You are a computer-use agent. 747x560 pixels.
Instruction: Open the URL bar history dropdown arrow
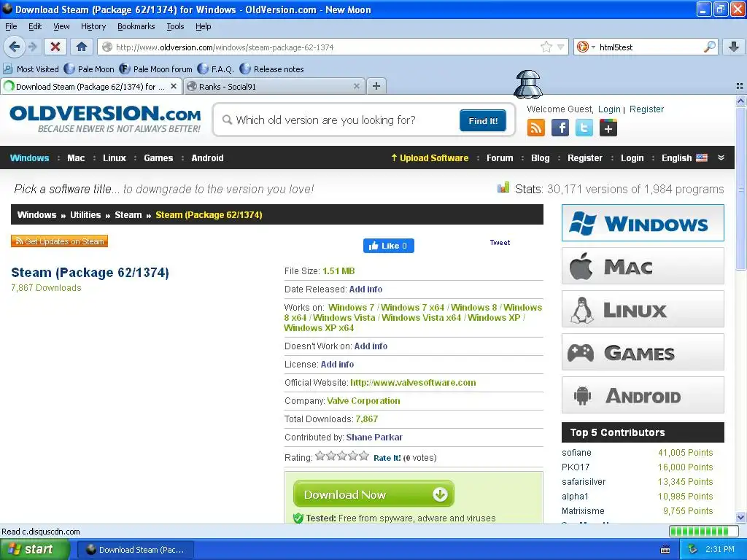[x=561, y=47]
